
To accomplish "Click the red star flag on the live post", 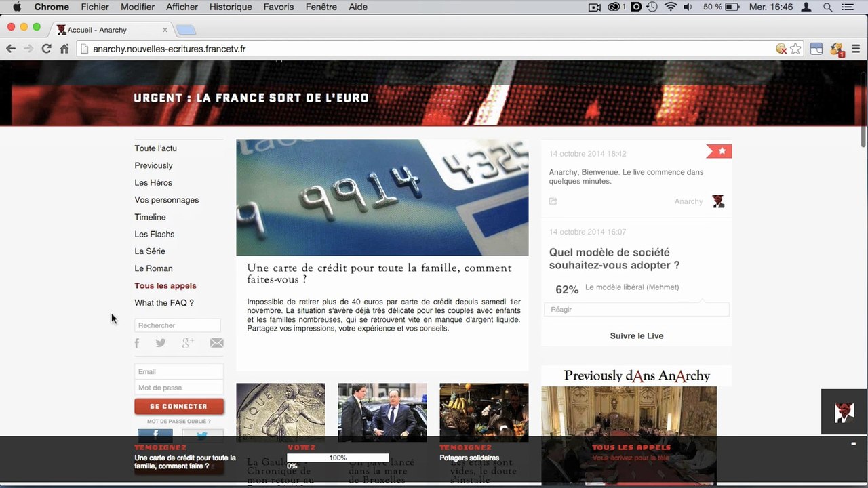I will point(719,151).
